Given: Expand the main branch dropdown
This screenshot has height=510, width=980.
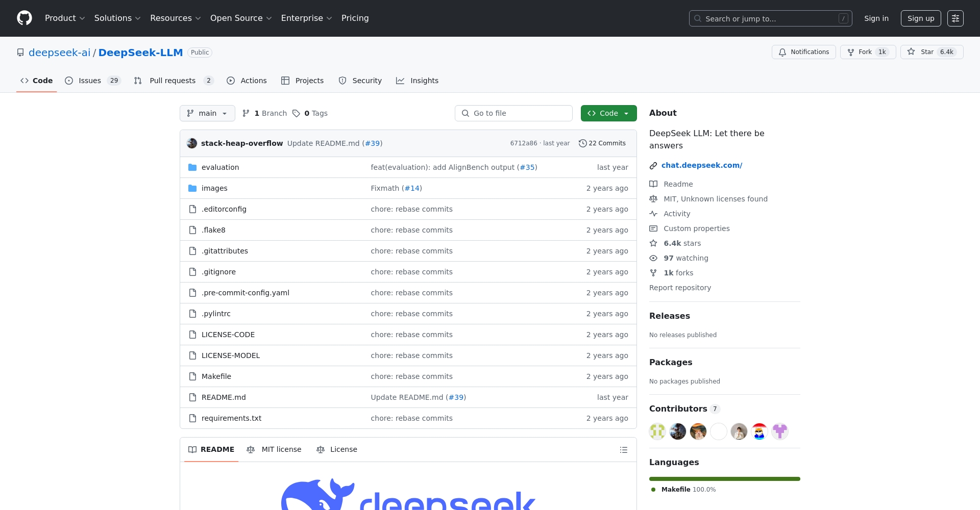Looking at the screenshot, I should tap(207, 113).
